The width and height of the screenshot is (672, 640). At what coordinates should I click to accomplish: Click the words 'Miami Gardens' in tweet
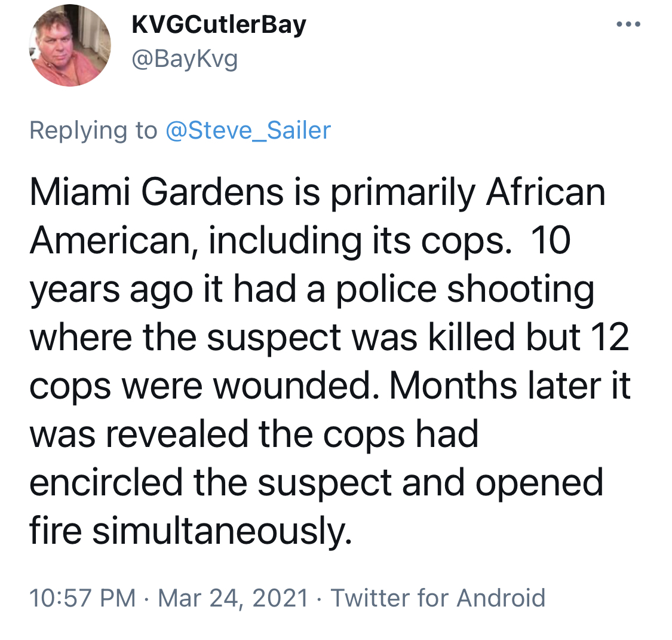(157, 192)
